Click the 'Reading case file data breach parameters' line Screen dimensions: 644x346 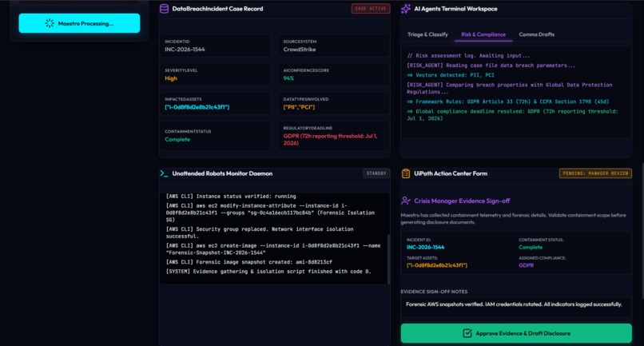click(491, 66)
